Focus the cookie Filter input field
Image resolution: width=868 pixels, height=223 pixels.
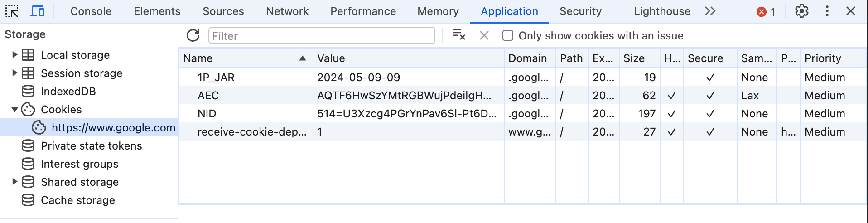coord(322,36)
